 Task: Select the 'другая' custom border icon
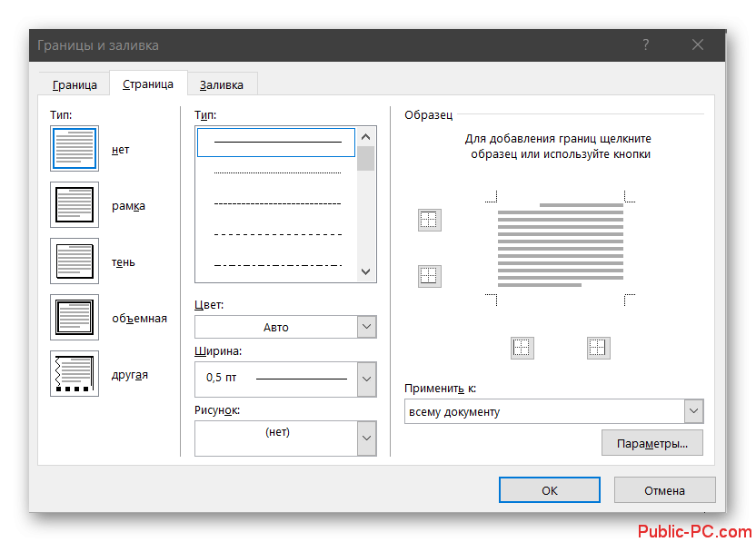(x=75, y=374)
